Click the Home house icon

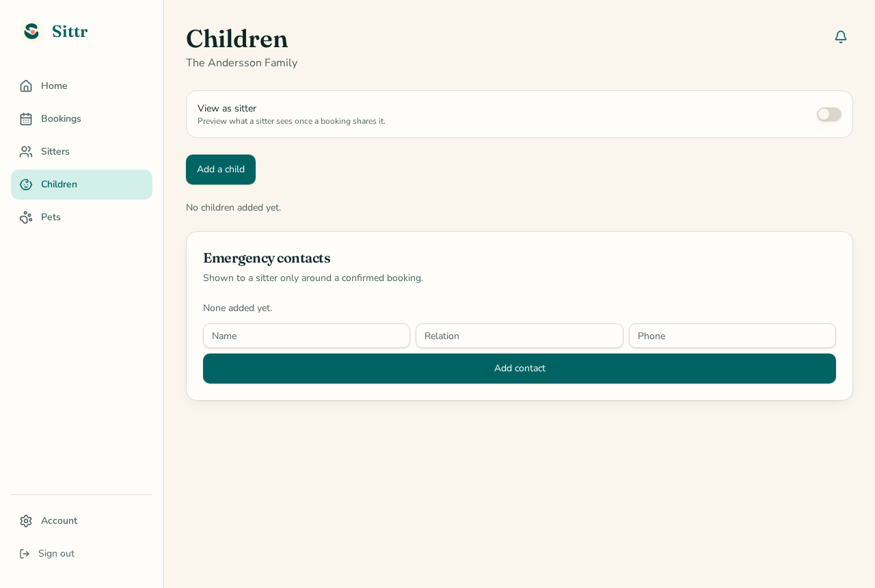(26, 86)
